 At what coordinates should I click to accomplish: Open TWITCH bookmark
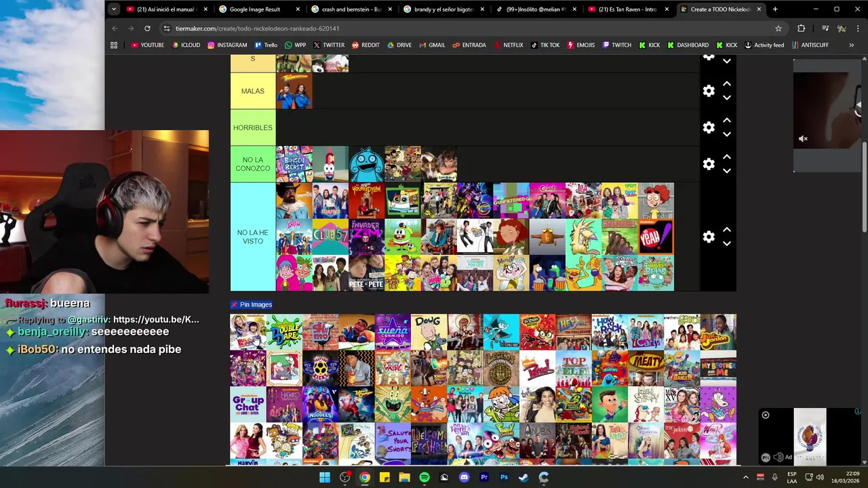click(x=616, y=45)
